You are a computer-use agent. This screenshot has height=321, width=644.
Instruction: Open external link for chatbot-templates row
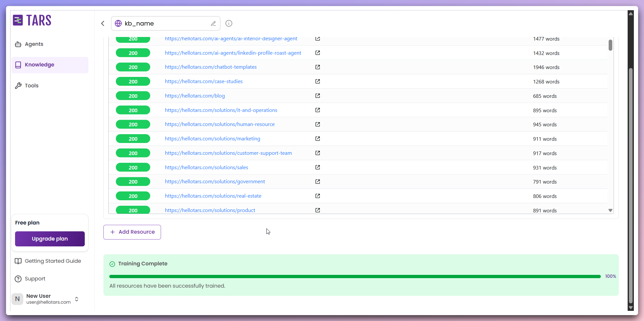pos(317,67)
